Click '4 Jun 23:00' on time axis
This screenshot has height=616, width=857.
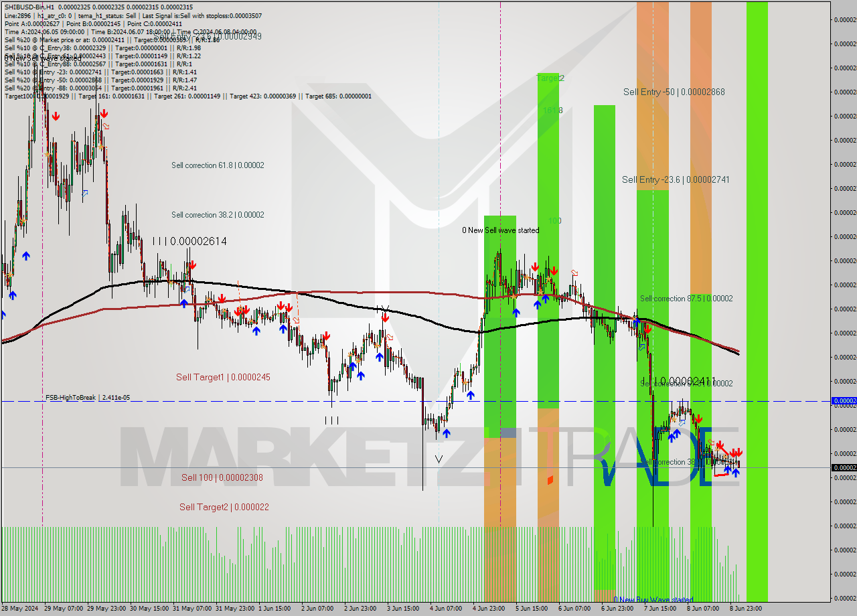[x=489, y=609]
